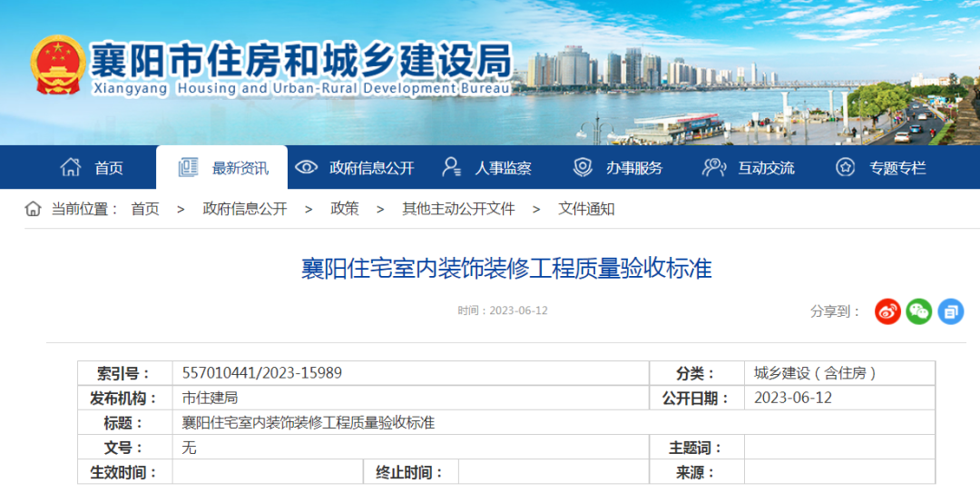This screenshot has width=980, height=493.
Task: Click the eye icon for 政府信息公开
Action: (x=307, y=167)
